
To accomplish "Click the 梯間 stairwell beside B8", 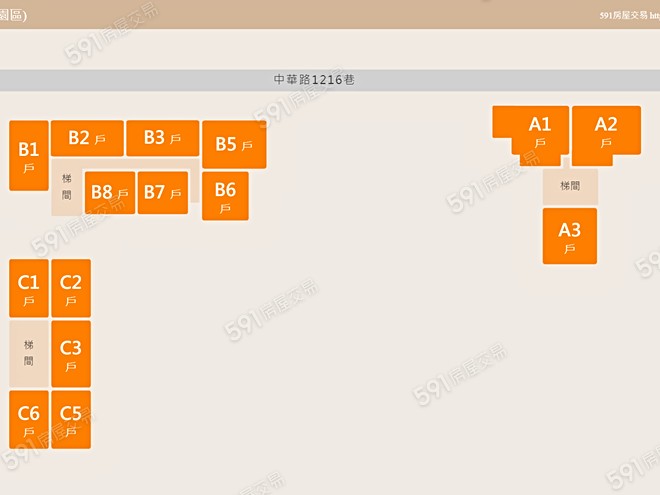I will click(66, 187).
